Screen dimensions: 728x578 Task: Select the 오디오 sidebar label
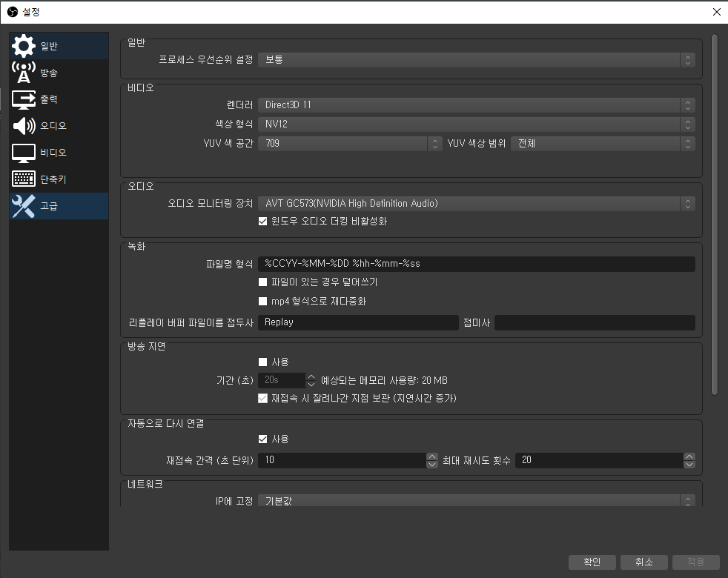pyautogui.click(x=53, y=126)
